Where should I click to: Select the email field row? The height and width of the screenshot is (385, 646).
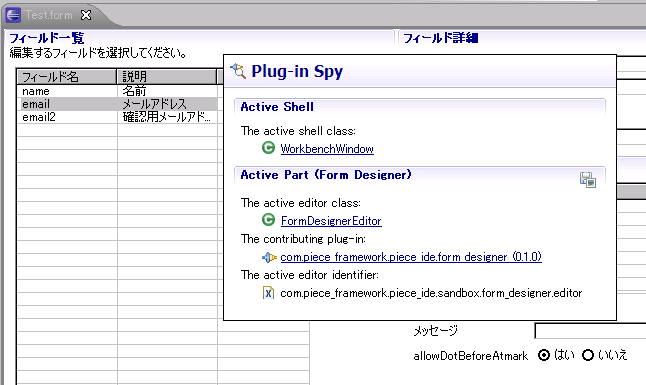(117, 104)
